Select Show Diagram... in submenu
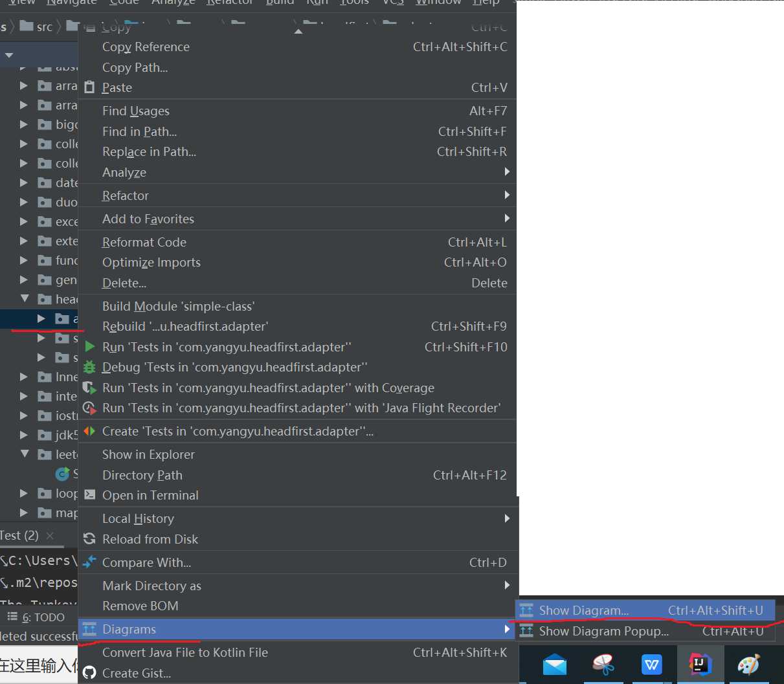The image size is (784, 684). pos(645,610)
